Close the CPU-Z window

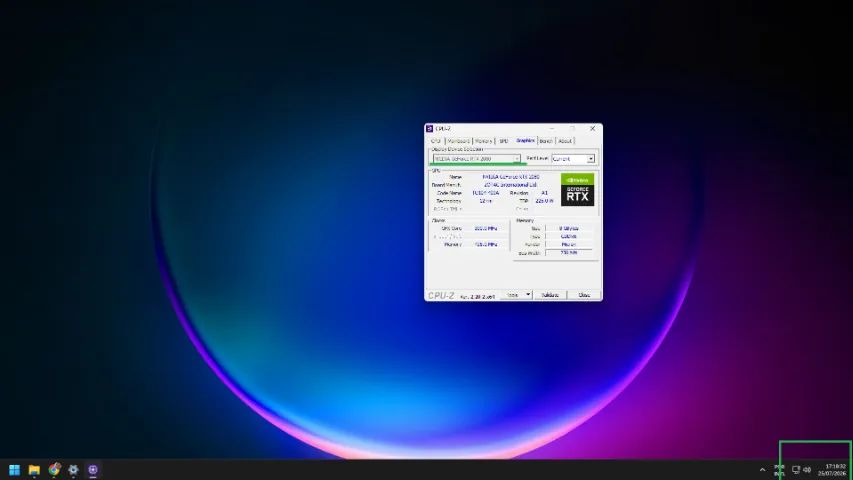(x=592, y=129)
